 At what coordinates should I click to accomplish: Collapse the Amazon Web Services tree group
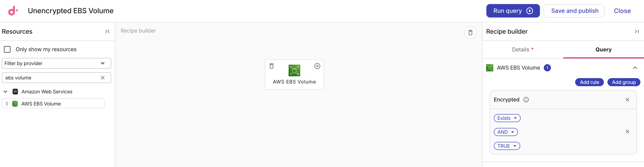click(x=6, y=92)
